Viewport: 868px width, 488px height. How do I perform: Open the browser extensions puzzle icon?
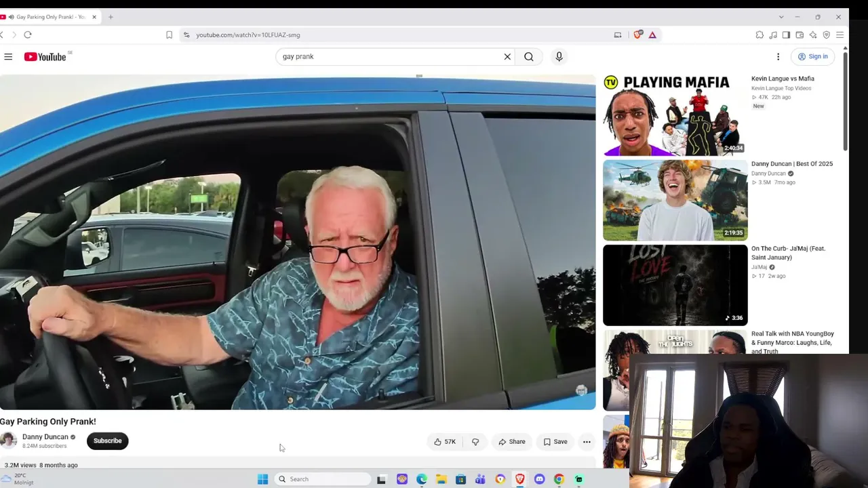click(x=759, y=35)
